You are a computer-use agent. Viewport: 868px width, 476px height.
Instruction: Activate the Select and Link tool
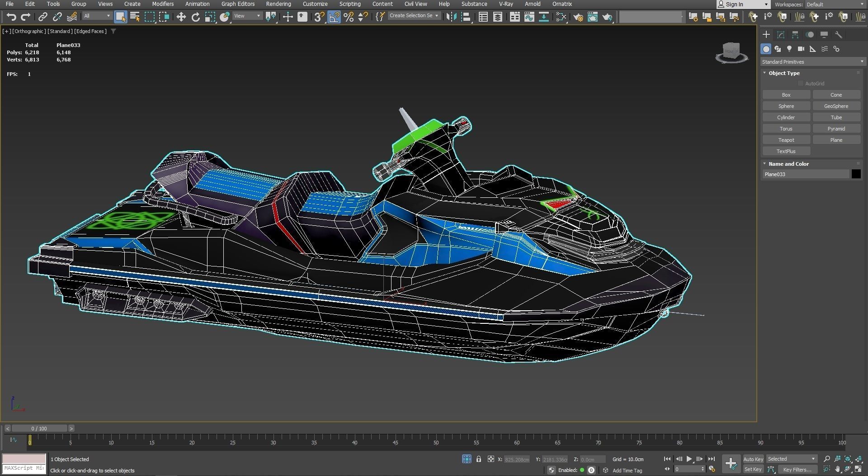click(x=42, y=17)
